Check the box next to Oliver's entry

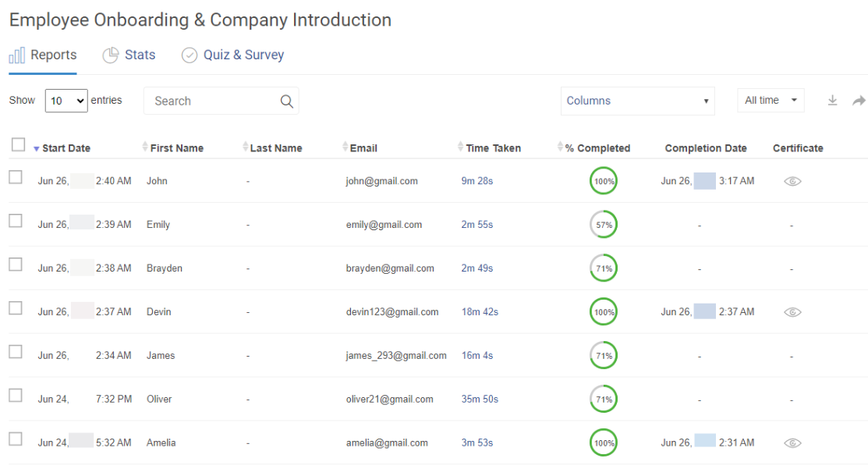(14, 396)
